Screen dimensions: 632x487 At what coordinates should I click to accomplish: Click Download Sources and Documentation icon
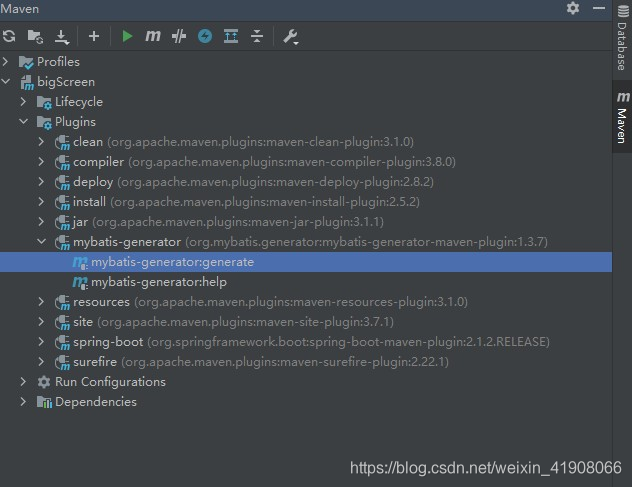tap(62, 37)
